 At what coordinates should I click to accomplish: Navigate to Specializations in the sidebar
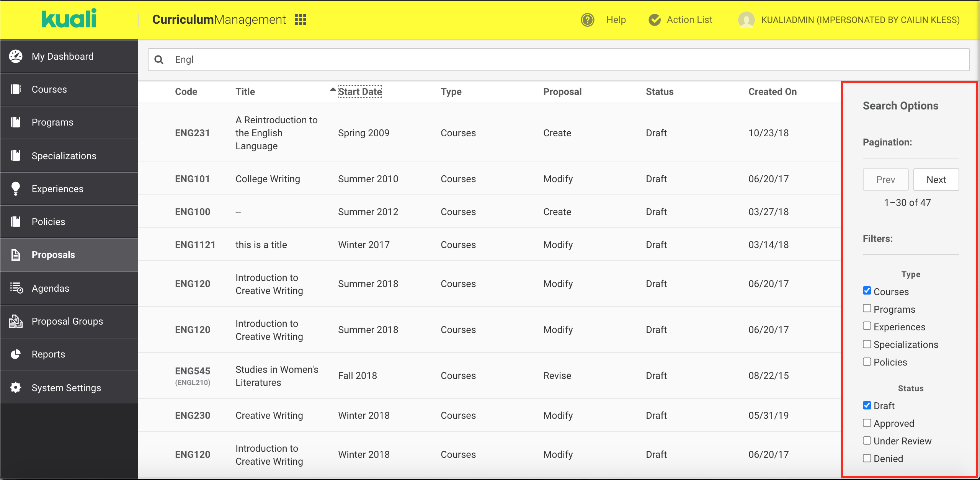point(64,156)
